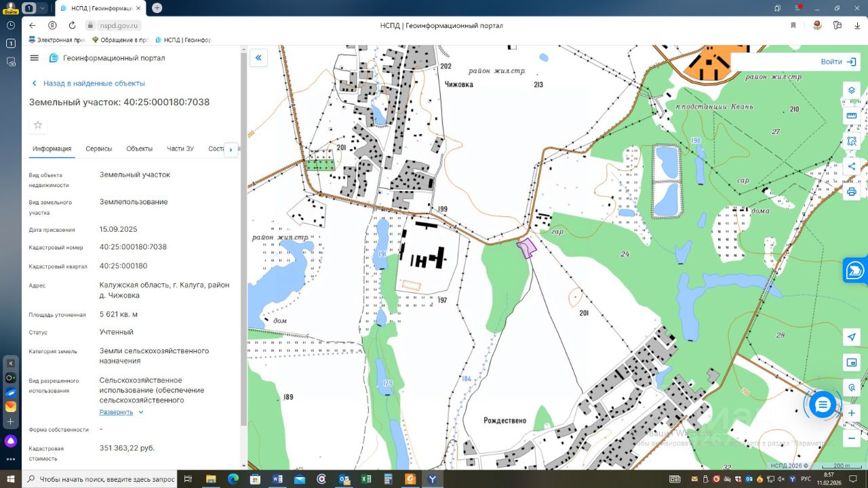Viewport: 868px width, 488px height.
Task: Switch to the 'Сервисы' tab
Action: (99, 149)
